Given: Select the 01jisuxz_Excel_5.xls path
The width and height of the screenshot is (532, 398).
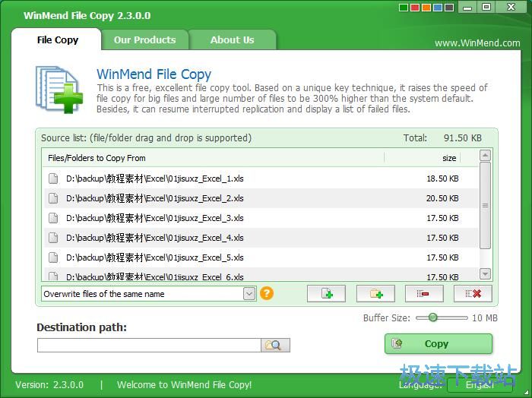Looking at the screenshot, I should pos(155,257).
